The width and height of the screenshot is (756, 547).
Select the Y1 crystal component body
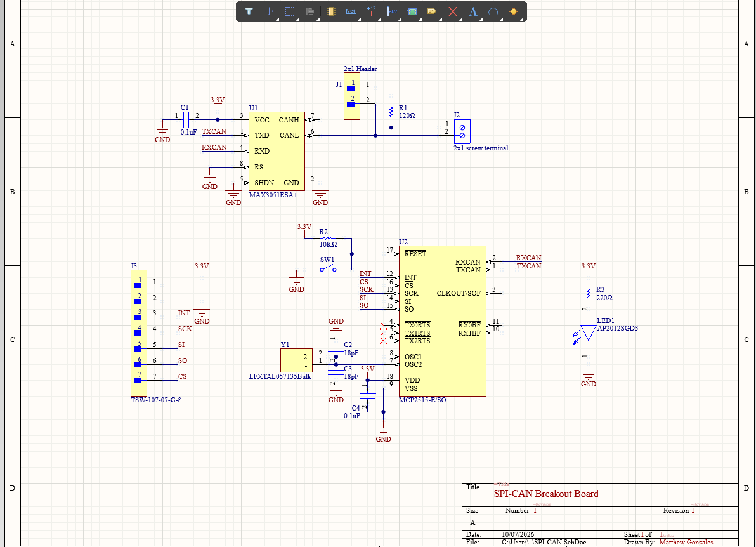tap(296, 360)
